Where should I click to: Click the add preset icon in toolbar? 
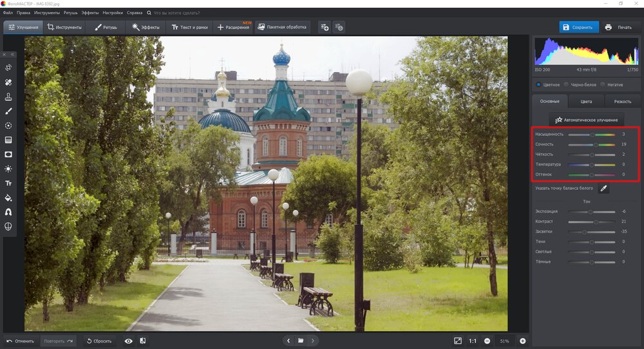point(325,27)
